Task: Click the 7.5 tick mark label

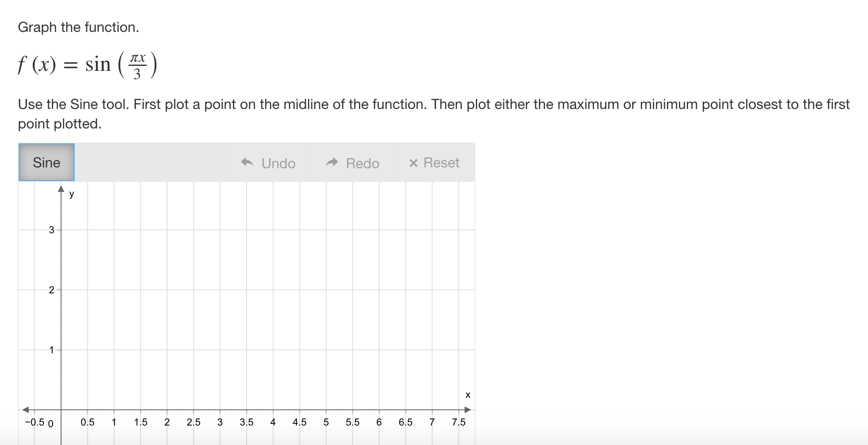Action: click(x=458, y=422)
